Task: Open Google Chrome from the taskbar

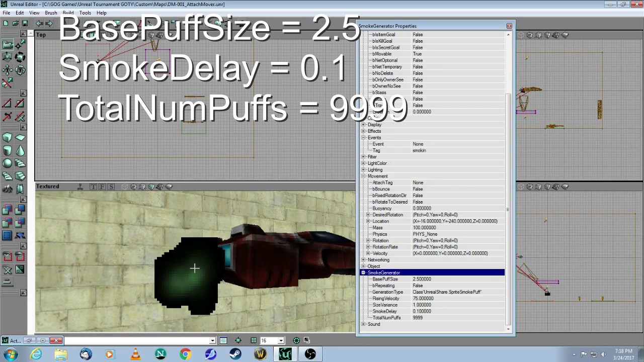Action: pos(185,354)
